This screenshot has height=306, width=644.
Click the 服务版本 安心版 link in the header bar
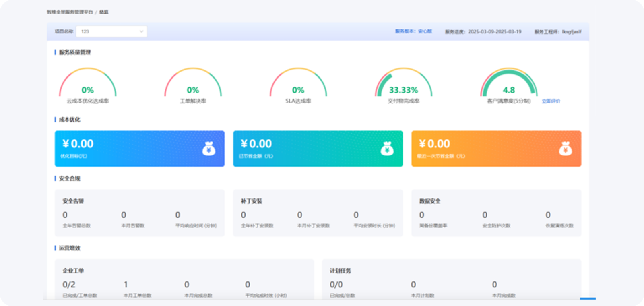tap(413, 31)
